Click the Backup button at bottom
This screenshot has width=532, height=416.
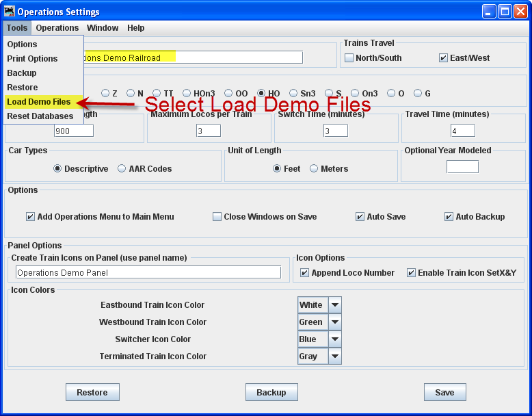271,392
